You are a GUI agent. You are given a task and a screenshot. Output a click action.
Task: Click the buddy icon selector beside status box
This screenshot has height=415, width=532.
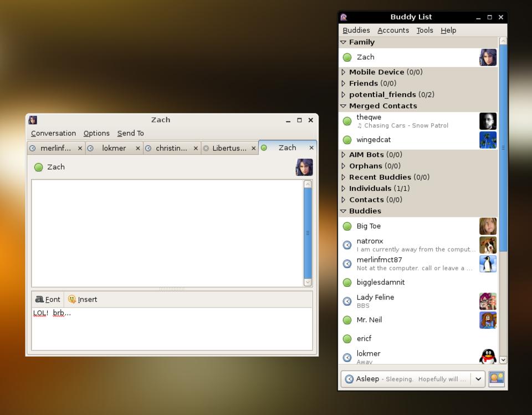tap(496, 379)
